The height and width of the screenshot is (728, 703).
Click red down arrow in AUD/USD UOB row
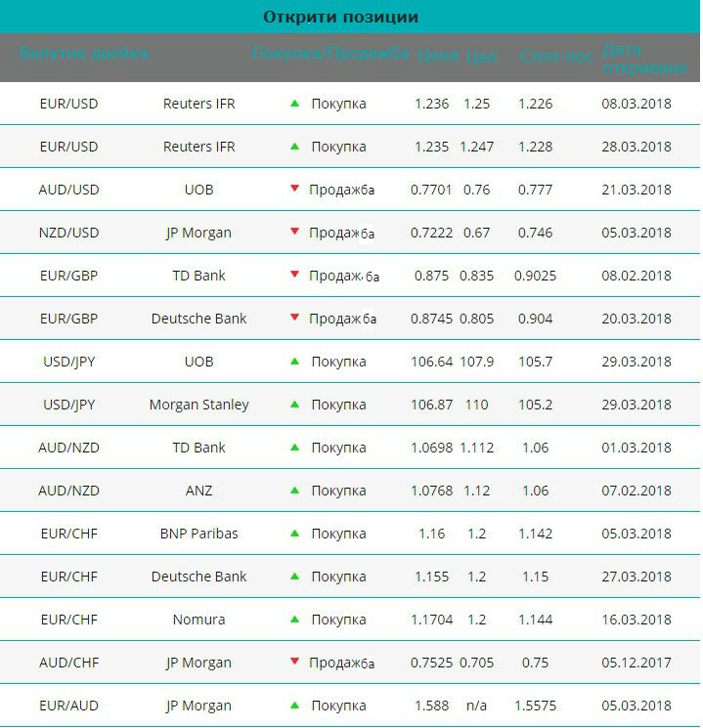[294, 188]
